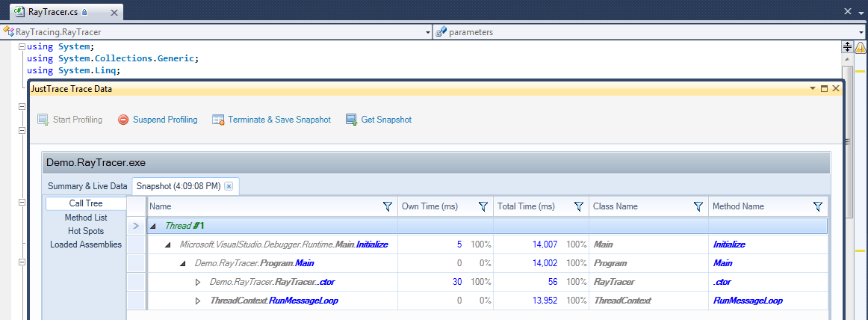Click Get Snapshot button

(379, 120)
